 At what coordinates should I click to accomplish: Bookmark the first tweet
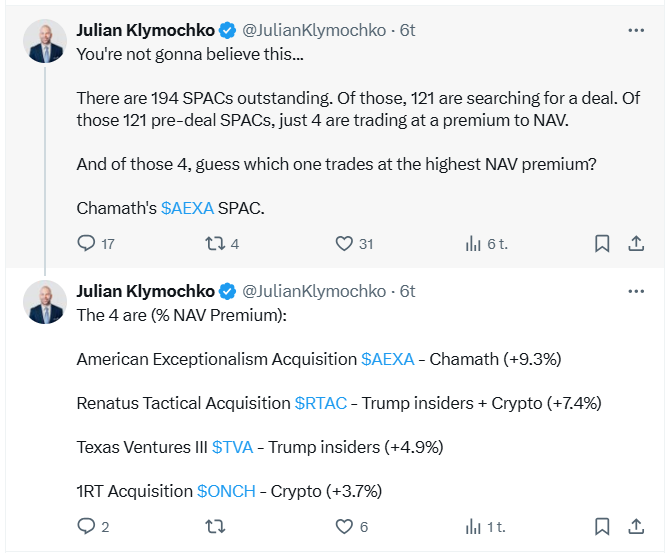point(602,243)
